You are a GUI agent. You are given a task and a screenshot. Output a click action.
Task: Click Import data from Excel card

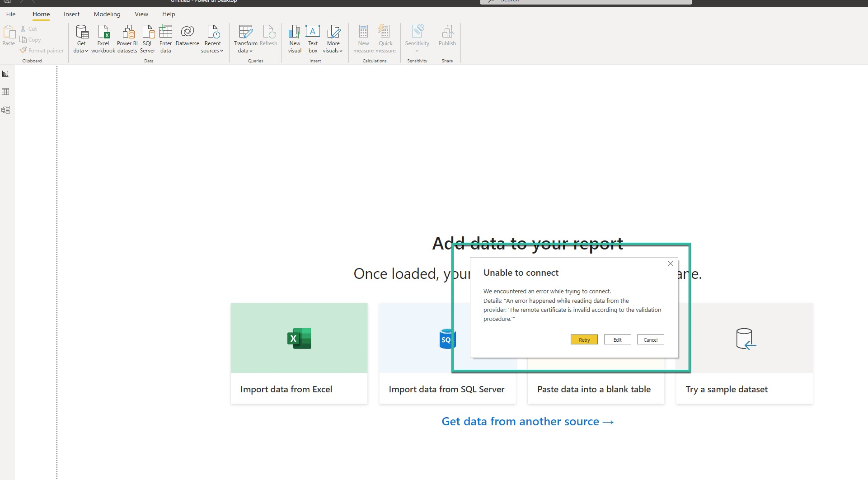point(299,353)
